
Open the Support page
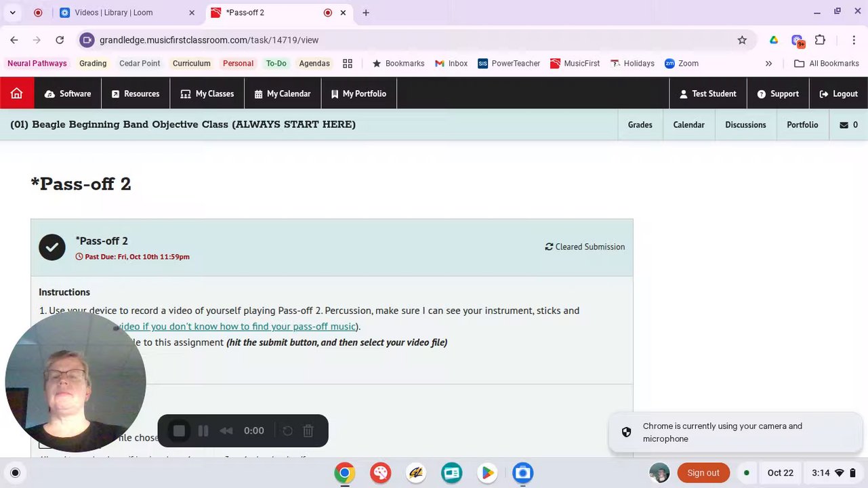(778, 94)
